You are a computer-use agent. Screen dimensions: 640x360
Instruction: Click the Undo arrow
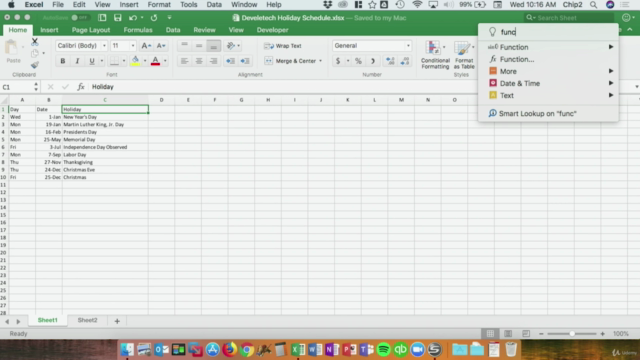pyautogui.click(x=133, y=18)
